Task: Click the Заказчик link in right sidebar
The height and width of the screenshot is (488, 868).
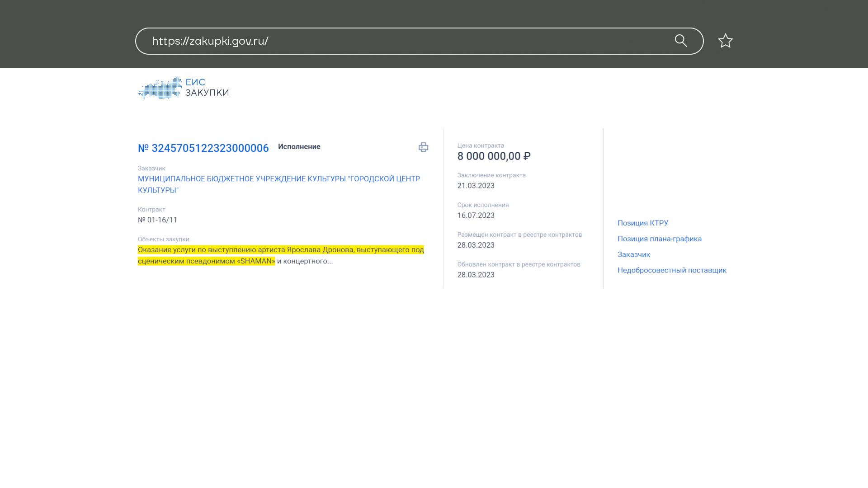Action: (633, 255)
